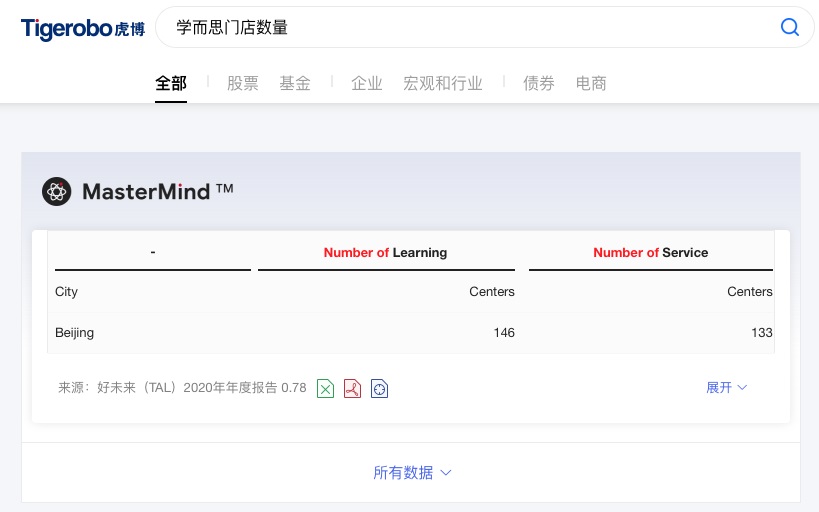Click the Centers cell under Number of Service
The width and height of the screenshot is (819, 512).
pos(750,292)
